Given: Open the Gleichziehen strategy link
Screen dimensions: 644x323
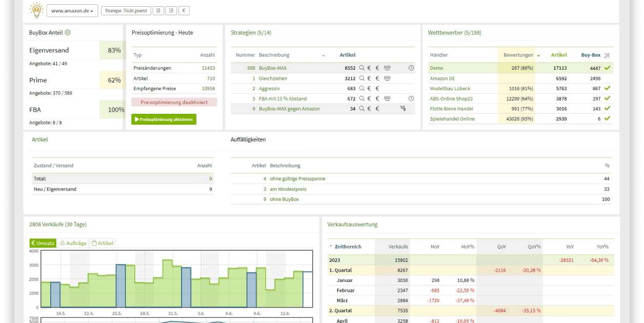Looking at the screenshot, I should point(273,78).
